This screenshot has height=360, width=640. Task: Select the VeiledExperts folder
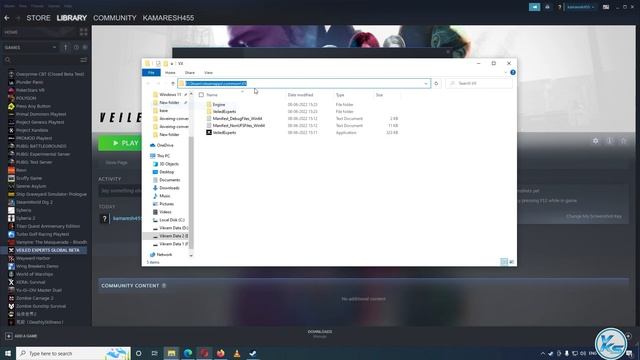pyautogui.click(x=221, y=111)
